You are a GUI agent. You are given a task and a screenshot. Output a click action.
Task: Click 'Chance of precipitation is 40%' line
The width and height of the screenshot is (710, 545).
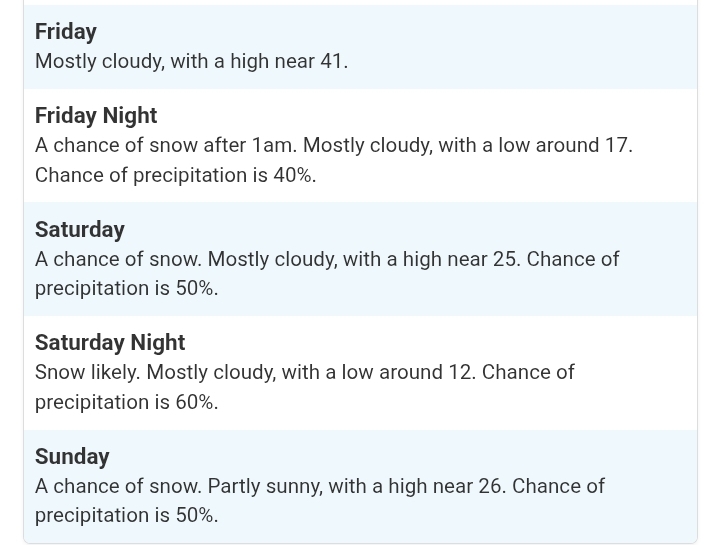[x=175, y=175]
